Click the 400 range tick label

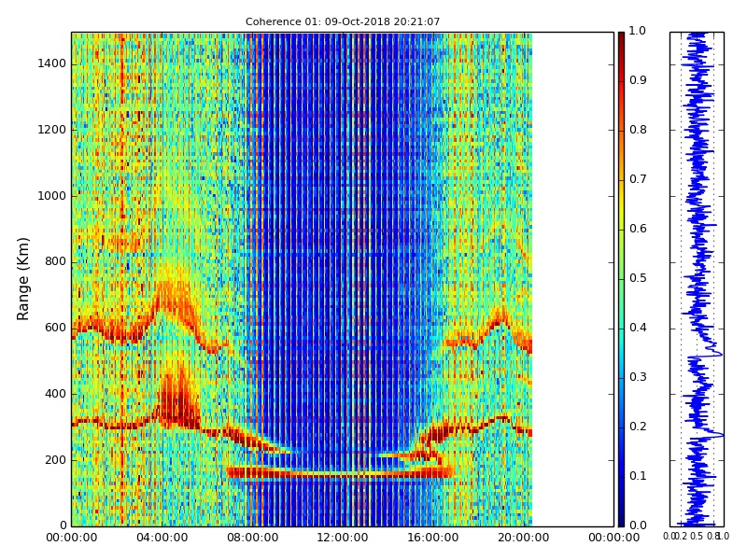click(x=56, y=394)
